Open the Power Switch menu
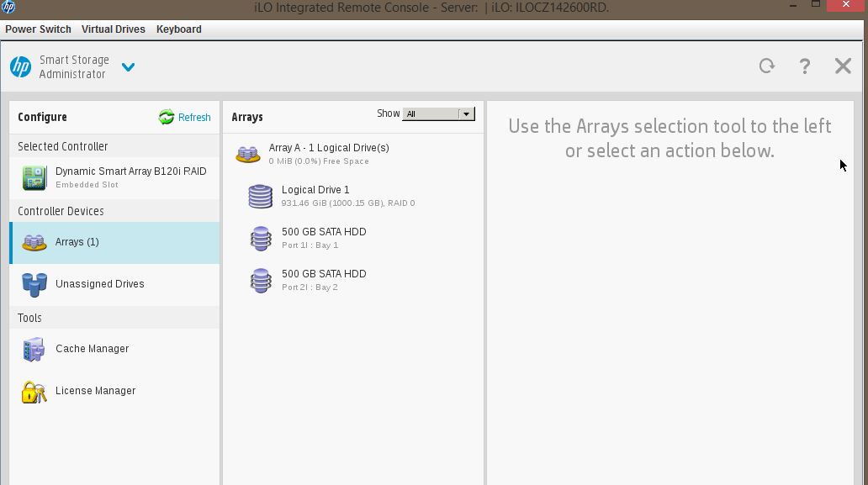868x485 pixels. point(38,29)
